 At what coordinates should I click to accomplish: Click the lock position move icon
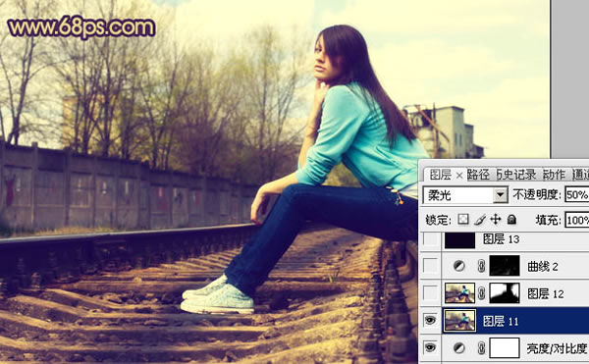click(x=496, y=219)
